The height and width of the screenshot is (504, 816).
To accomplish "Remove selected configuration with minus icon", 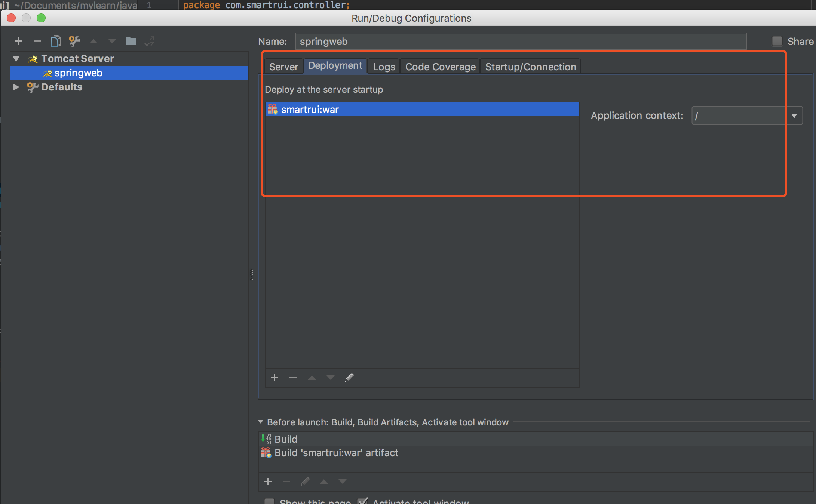I will coord(37,41).
